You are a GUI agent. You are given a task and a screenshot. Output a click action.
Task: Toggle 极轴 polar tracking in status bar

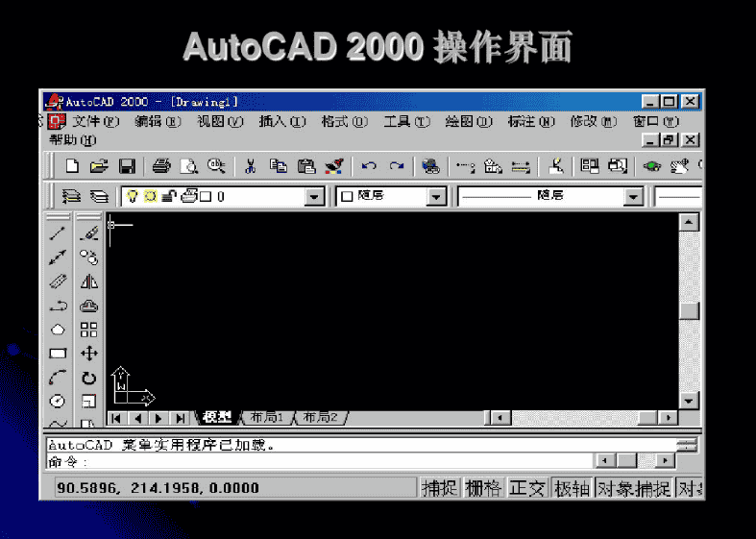[572, 488]
